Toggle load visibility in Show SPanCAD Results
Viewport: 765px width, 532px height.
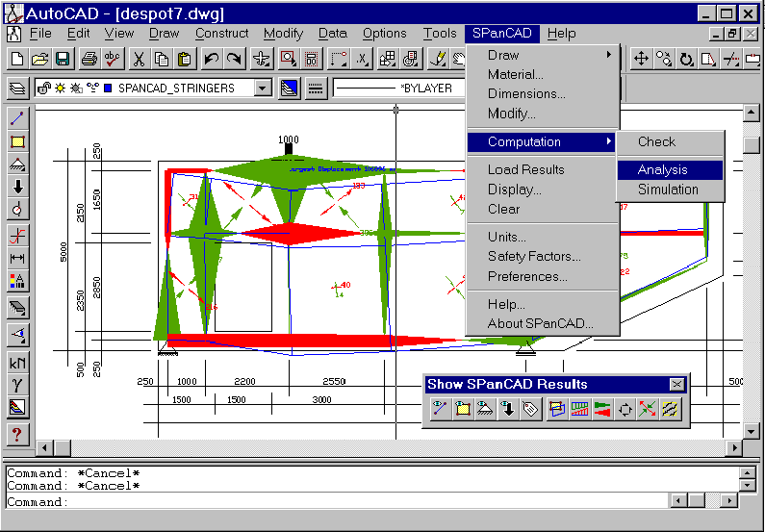click(x=507, y=409)
